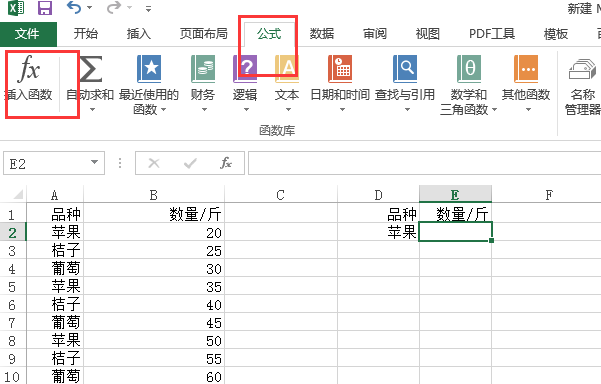Expand Date and Time dropdown arrow

(342, 110)
